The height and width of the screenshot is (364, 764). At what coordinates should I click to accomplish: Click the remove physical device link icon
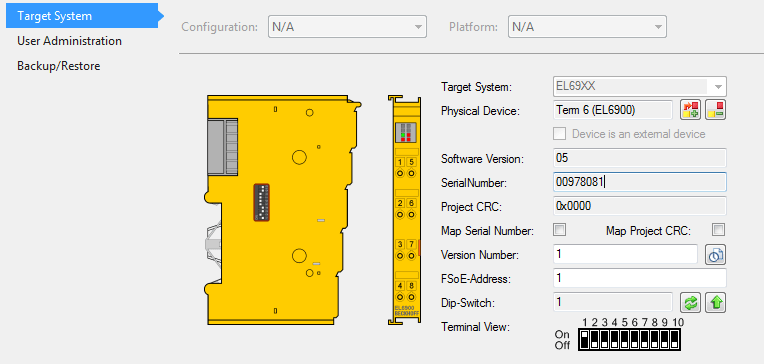(x=715, y=110)
